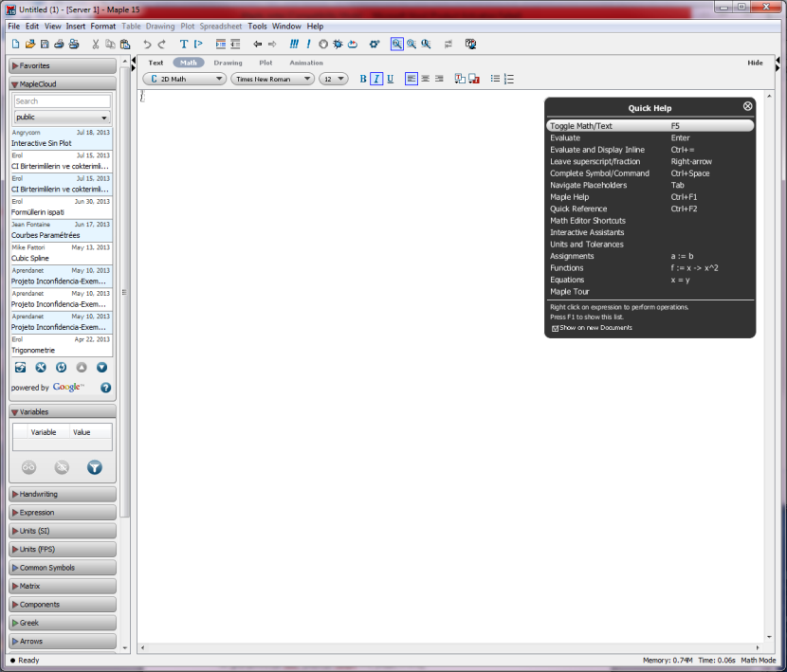Open MapleCloud settings wrench icon
The height and width of the screenshot is (672, 787).
coord(41,368)
